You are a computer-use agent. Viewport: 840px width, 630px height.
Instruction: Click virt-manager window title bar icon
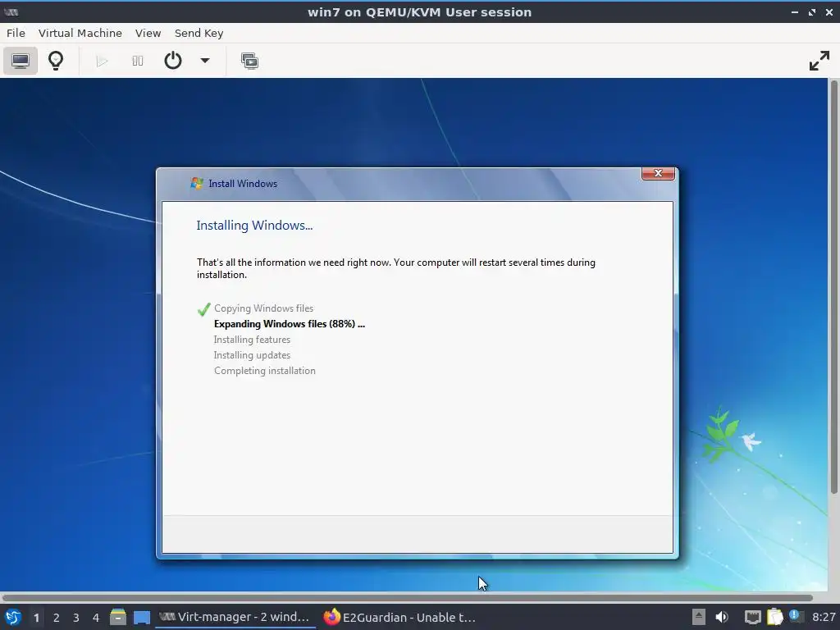coord(11,11)
